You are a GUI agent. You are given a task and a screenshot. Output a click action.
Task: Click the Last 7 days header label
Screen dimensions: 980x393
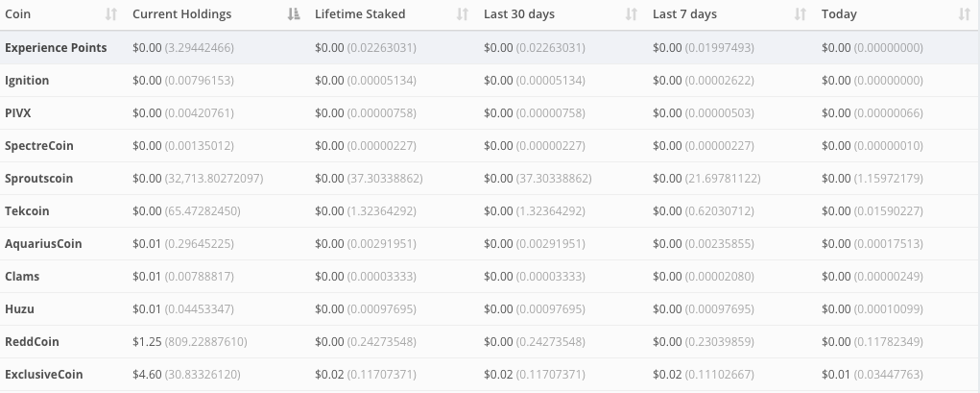(x=684, y=14)
